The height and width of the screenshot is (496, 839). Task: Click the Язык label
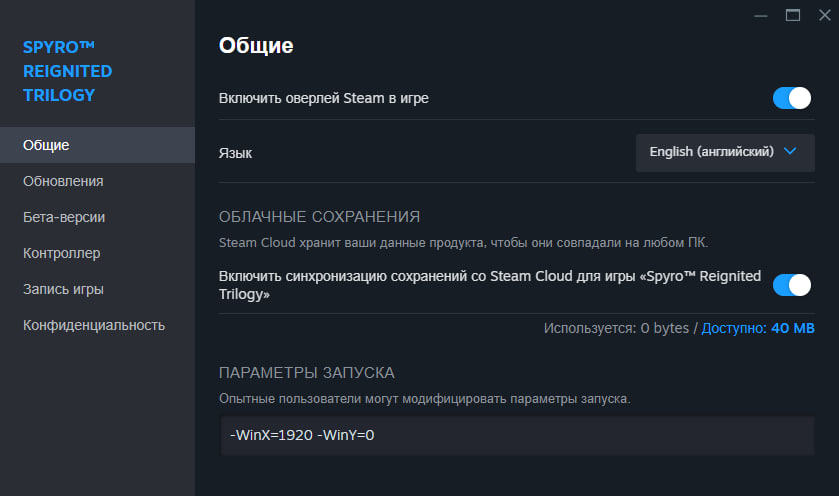click(x=235, y=153)
